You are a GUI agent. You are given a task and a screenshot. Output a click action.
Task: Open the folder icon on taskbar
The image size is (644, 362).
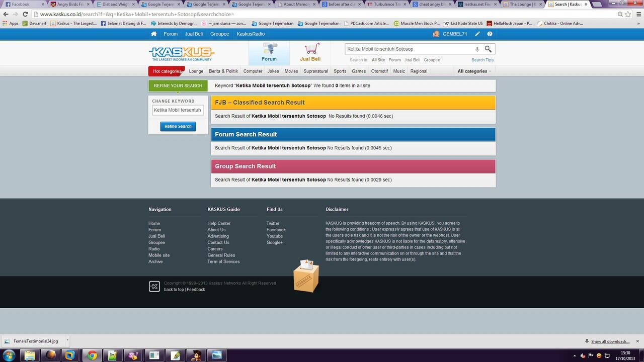[30, 355]
